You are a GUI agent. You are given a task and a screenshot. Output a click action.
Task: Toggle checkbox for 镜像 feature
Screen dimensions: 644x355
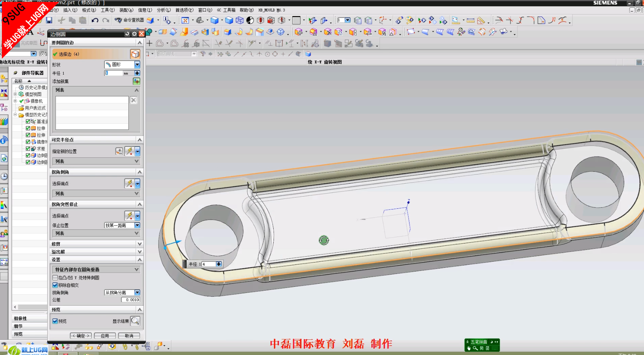pos(28,142)
